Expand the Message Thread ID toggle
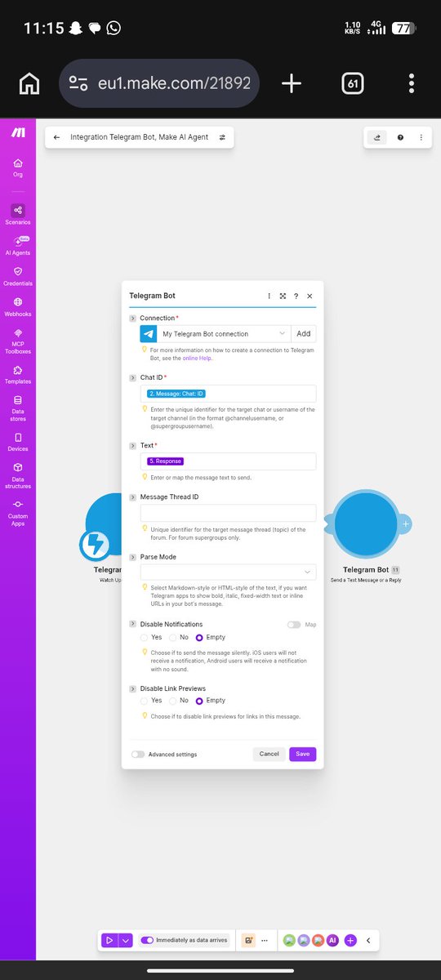 click(132, 497)
